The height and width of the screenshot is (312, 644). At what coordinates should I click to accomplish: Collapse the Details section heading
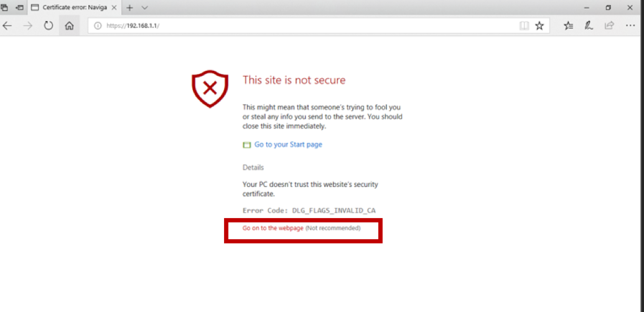point(253,167)
